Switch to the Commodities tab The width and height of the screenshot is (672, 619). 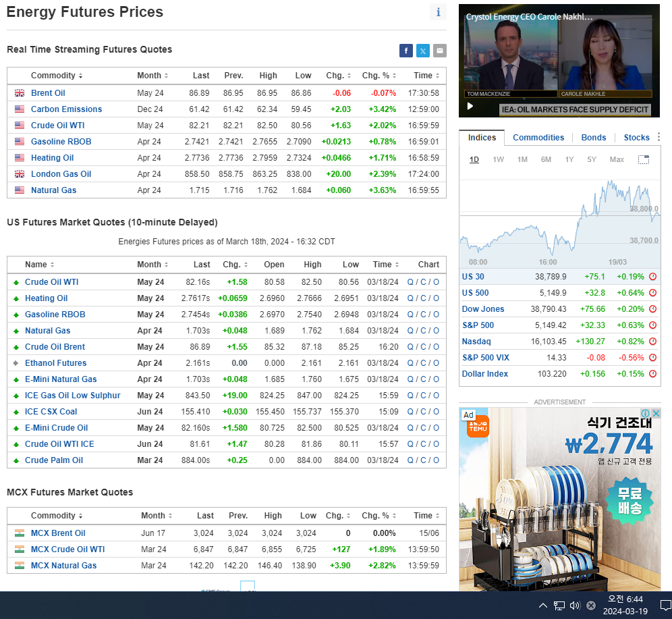pyautogui.click(x=538, y=138)
